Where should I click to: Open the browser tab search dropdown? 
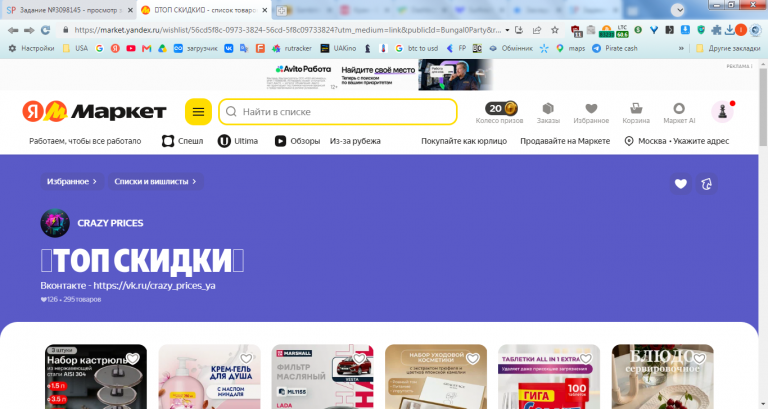coord(678,10)
